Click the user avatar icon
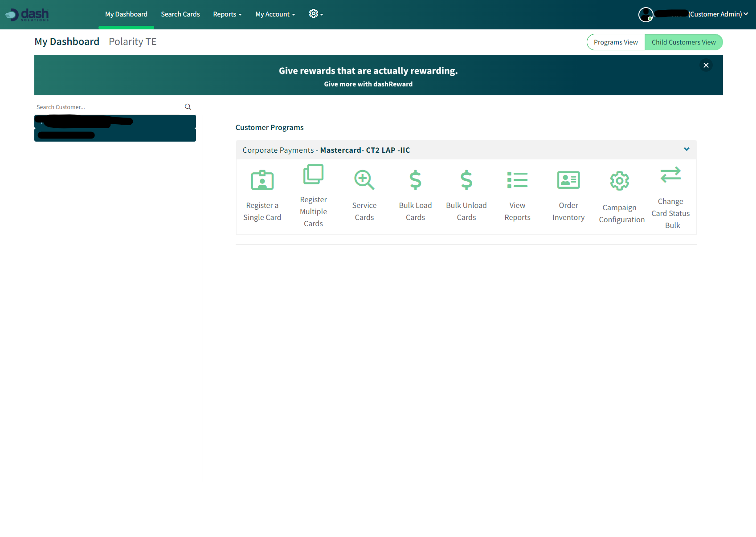The height and width of the screenshot is (537, 756). click(x=646, y=14)
